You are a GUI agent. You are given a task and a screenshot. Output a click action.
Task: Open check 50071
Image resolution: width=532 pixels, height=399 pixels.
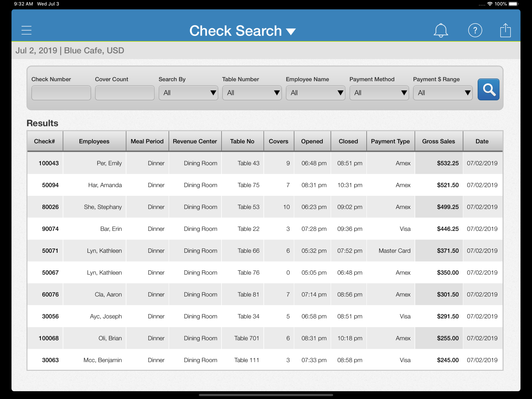point(50,251)
